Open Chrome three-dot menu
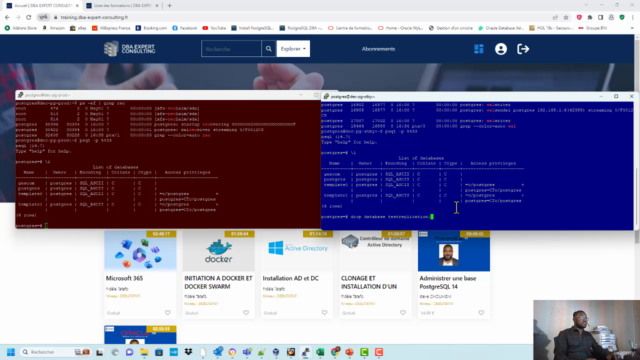Screen dimensions: 640x360 point(633,18)
